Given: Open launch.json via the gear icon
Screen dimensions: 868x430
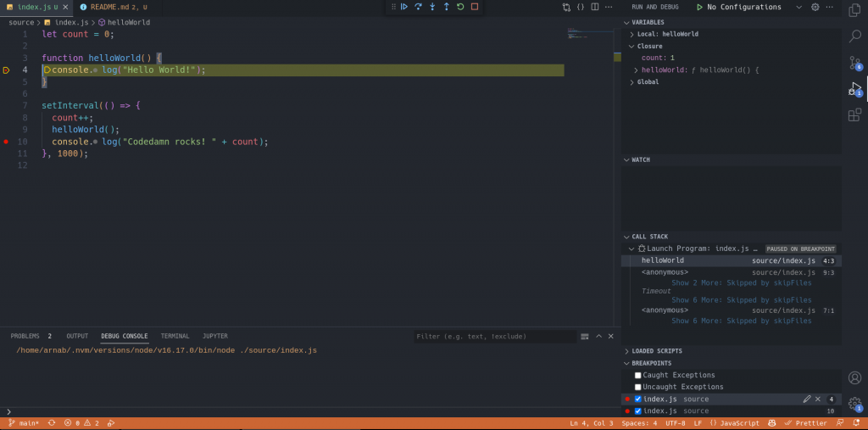Looking at the screenshot, I should click(x=815, y=7).
